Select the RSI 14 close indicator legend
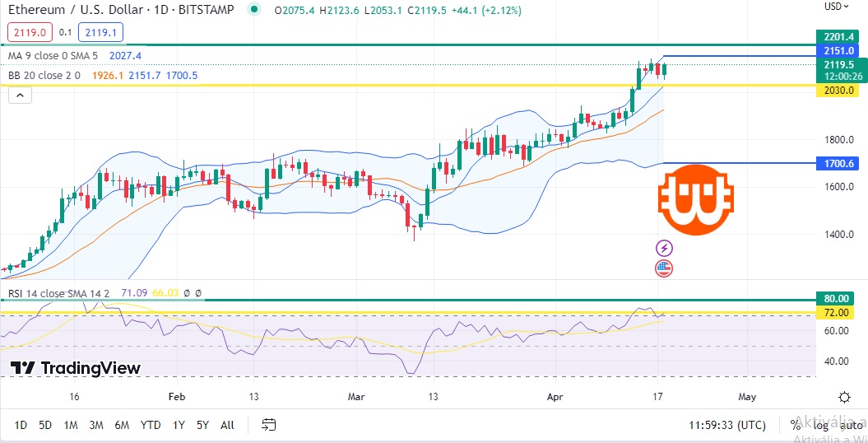Screen dimensions: 868x443 tap(58, 293)
